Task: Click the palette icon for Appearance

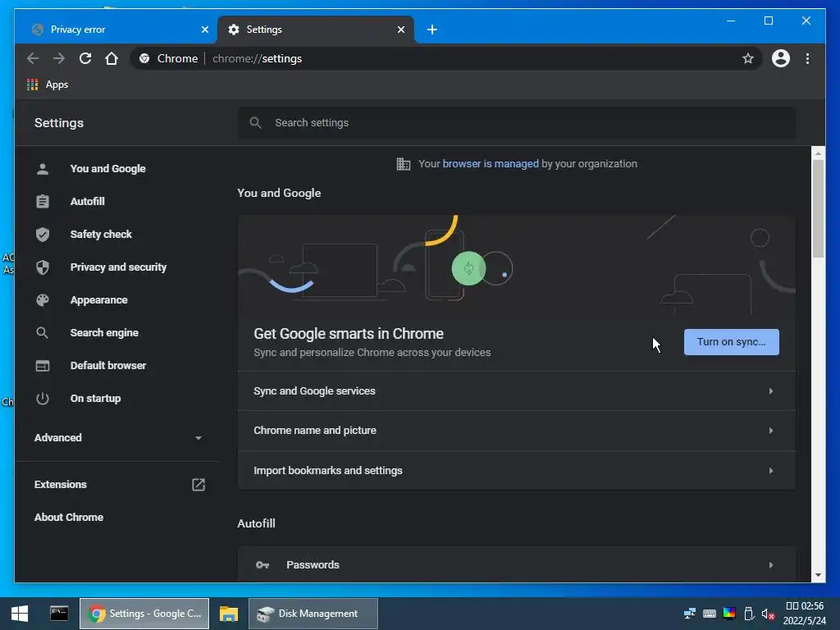Action: click(x=43, y=300)
